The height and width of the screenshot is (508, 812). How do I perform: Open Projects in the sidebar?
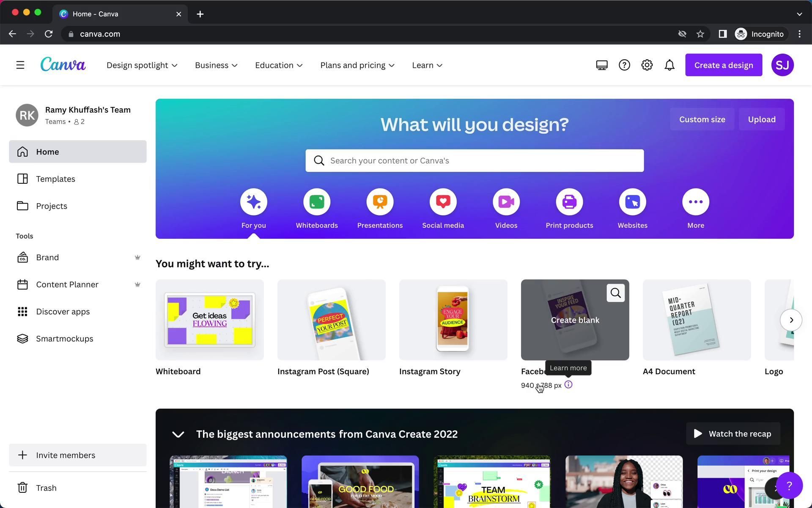(x=52, y=206)
